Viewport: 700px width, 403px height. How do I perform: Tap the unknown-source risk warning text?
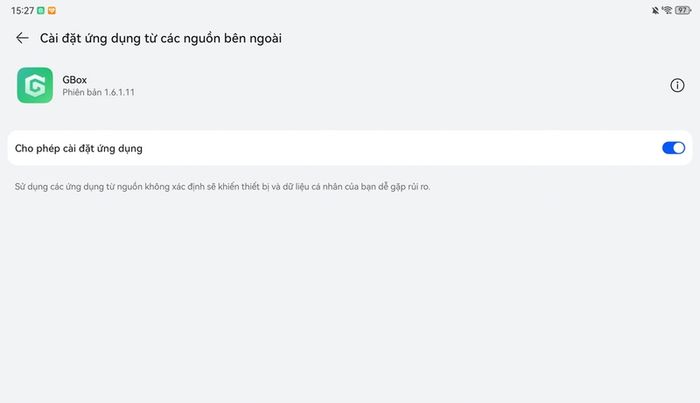(222, 187)
